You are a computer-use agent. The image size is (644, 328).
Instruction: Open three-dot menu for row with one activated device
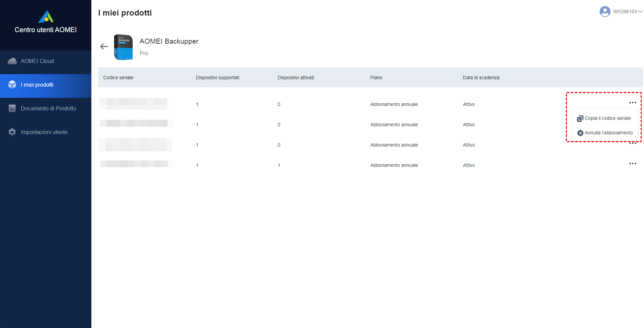pyautogui.click(x=632, y=163)
